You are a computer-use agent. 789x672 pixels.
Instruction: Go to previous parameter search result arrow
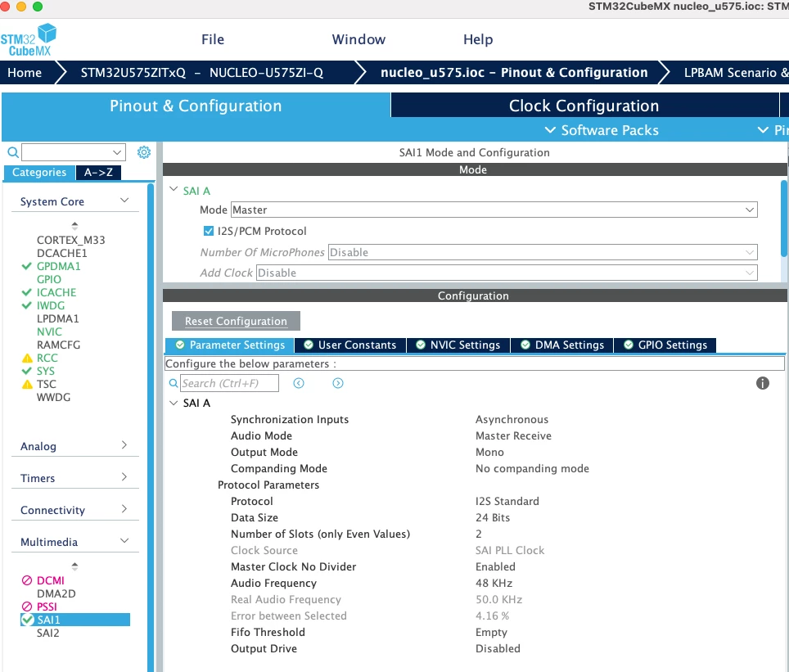click(x=299, y=384)
